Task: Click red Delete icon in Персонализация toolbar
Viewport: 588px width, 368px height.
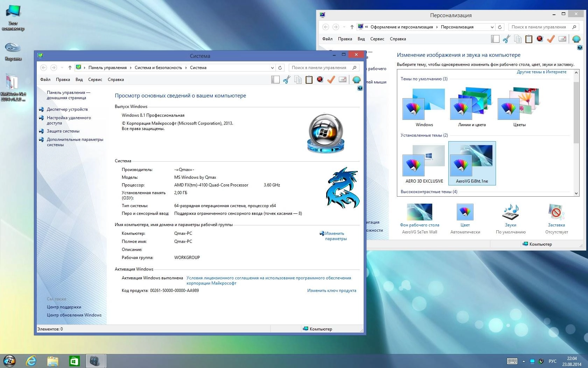Action: pos(540,39)
